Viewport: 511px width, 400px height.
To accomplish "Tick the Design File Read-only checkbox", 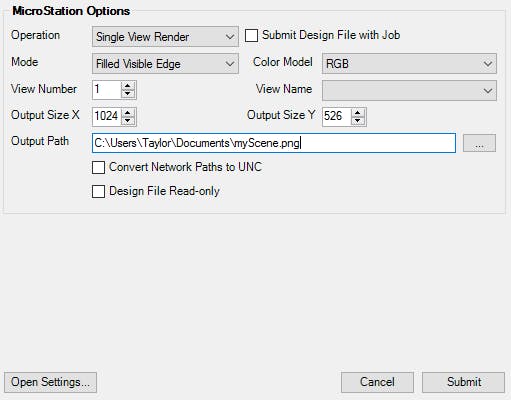I will coord(98,192).
